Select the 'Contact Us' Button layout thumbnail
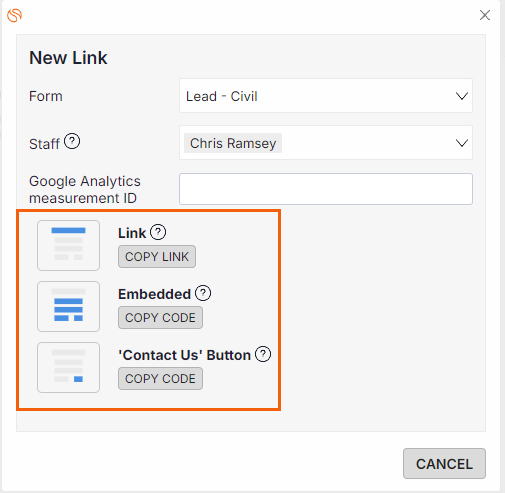 pos(68,367)
